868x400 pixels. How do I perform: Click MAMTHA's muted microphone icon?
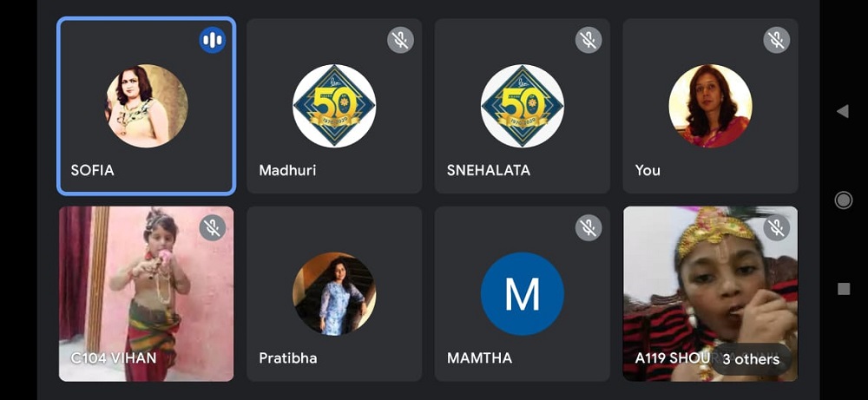tap(589, 227)
